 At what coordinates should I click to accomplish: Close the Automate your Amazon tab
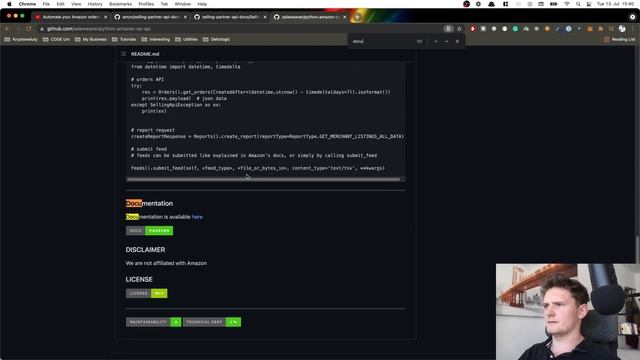click(106, 17)
